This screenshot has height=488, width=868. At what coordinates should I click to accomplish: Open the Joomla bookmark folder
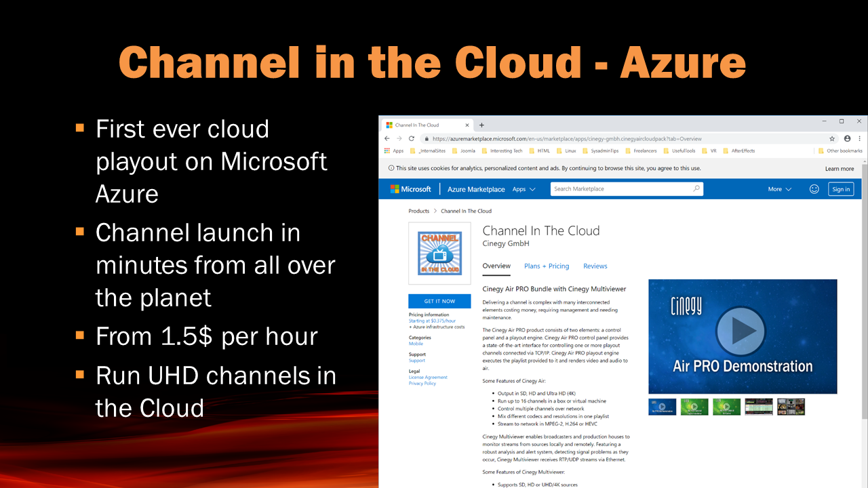(464, 151)
